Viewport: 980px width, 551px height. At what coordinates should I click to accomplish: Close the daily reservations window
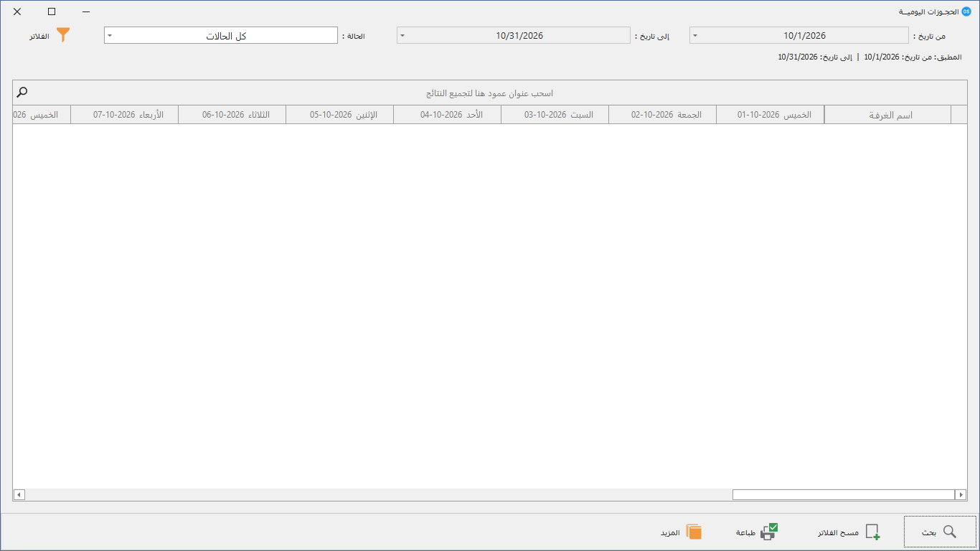tap(17, 11)
